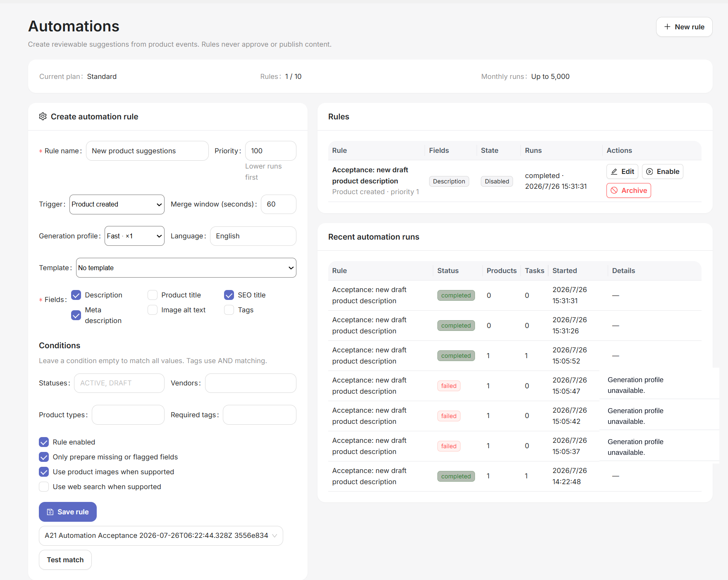Viewport: 728px width, 580px height.
Task: Click the completed badge for run 15:31:26
Action: [456, 326]
